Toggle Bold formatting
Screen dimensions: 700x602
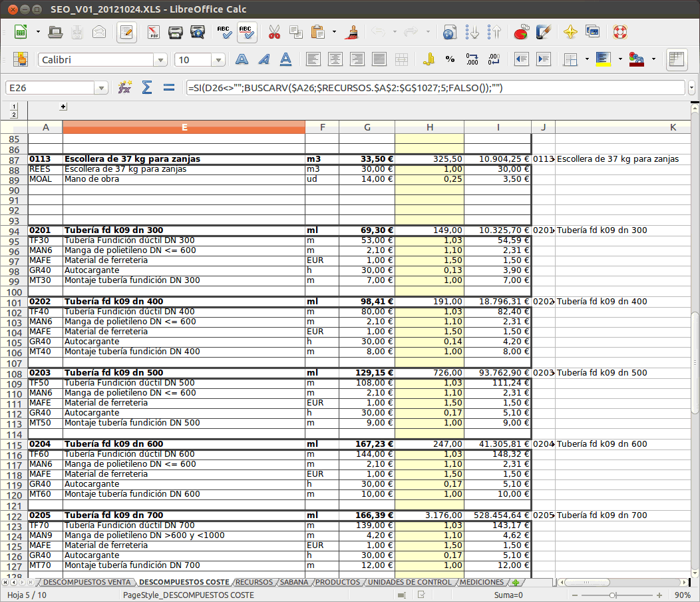point(242,59)
